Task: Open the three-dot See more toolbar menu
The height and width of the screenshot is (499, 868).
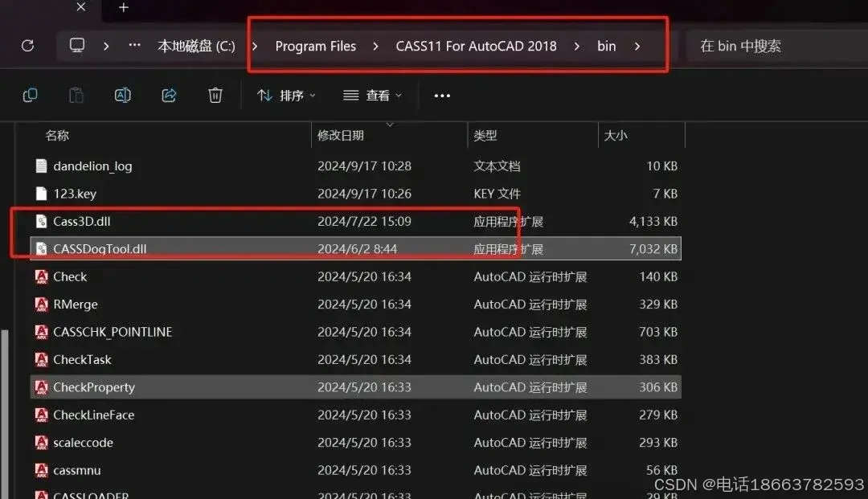Action: point(442,96)
